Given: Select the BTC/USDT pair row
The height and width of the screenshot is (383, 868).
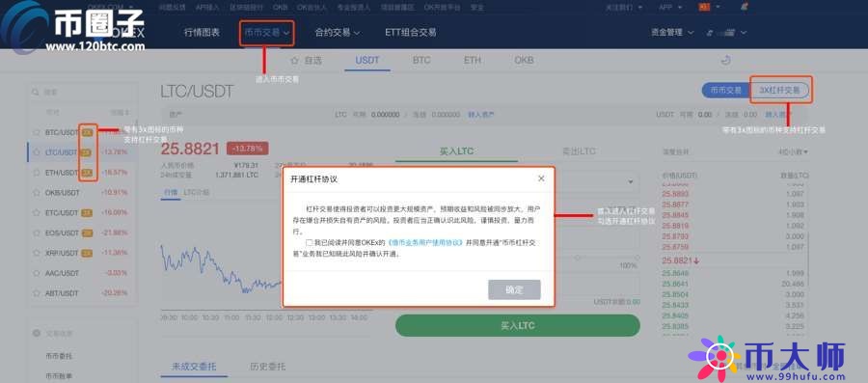Looking at the screenshot, I should (x=82, y=132).
